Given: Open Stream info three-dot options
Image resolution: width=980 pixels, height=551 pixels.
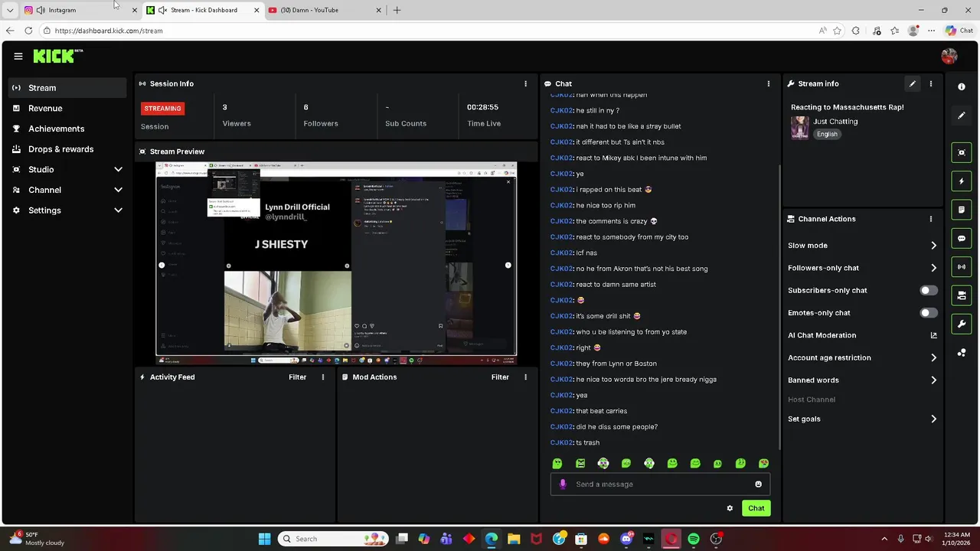Looking at the screenshot, I should pyautogui.click(x=931, y=83).
